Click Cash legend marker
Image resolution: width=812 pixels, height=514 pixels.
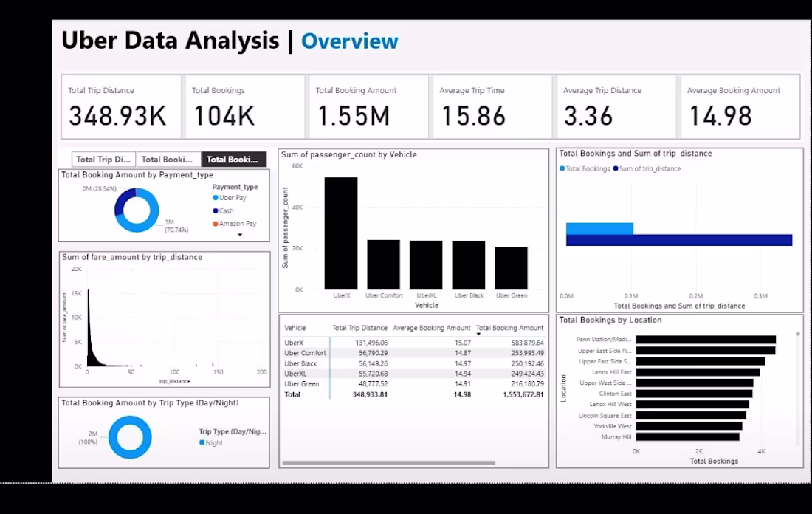[216, 210]
